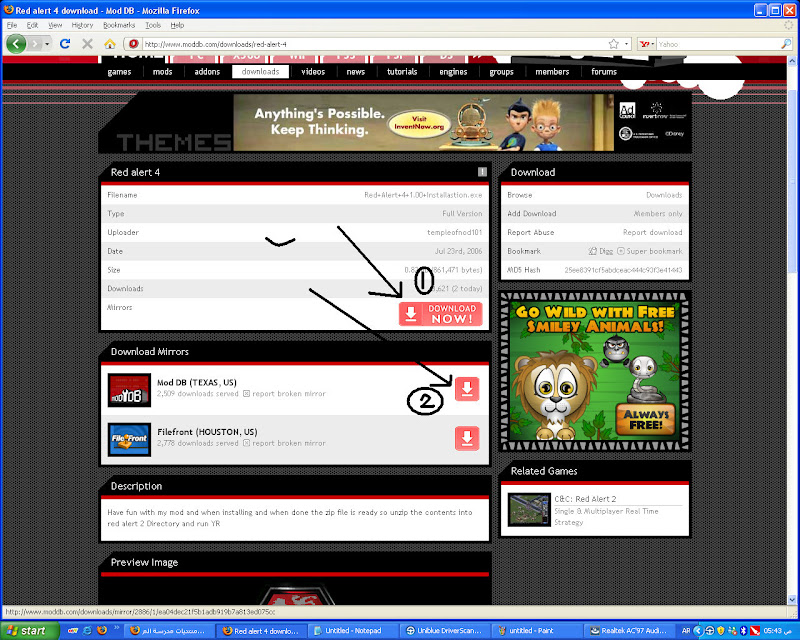This screenshot has width=800, height=640.
Task: Open the Tools menu
Action: pos(153,25)
